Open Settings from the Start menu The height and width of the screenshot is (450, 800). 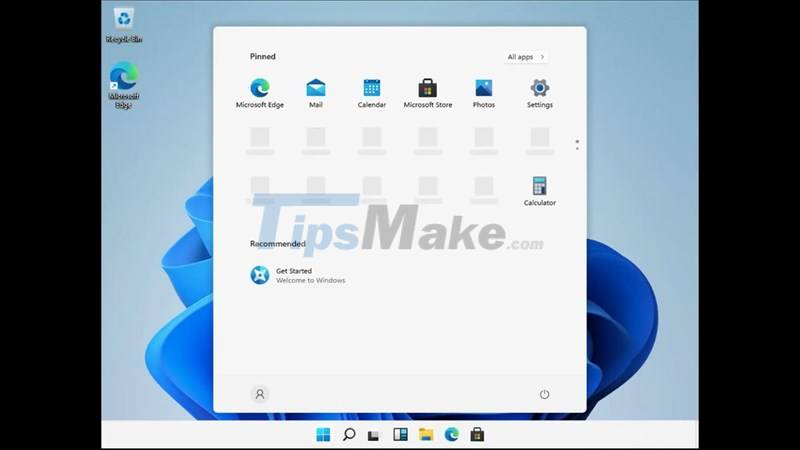(540, 93)
